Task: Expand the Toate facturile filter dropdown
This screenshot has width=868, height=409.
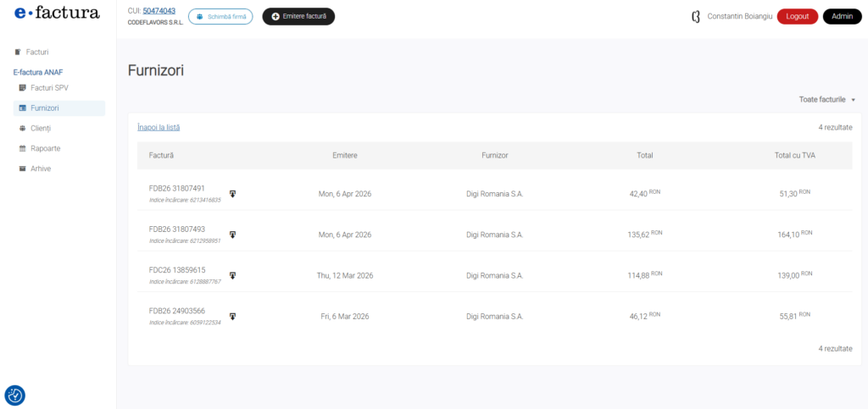Action: point(826,99)
